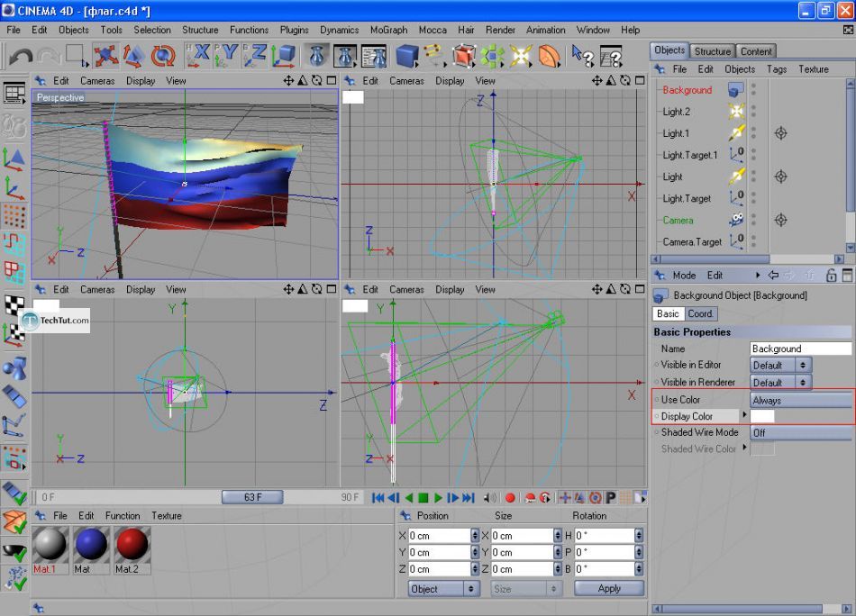Click target tag of Light.1
This screenshot has width=856, height=616.
(x=780, y=133)
